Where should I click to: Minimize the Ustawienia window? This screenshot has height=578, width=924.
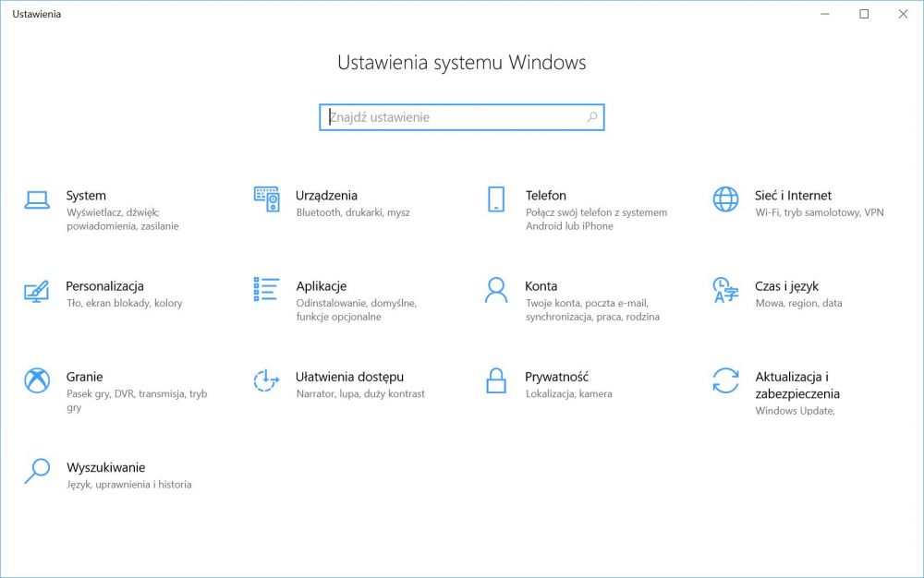click(825, 14)
